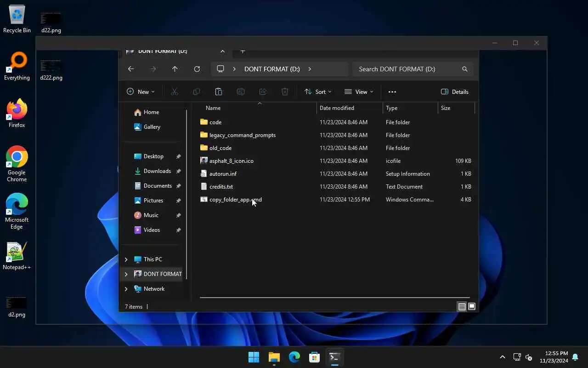Select the Everything desktop shortcut
The height and width of the screenshot is (368, 588).
[17, 67]
